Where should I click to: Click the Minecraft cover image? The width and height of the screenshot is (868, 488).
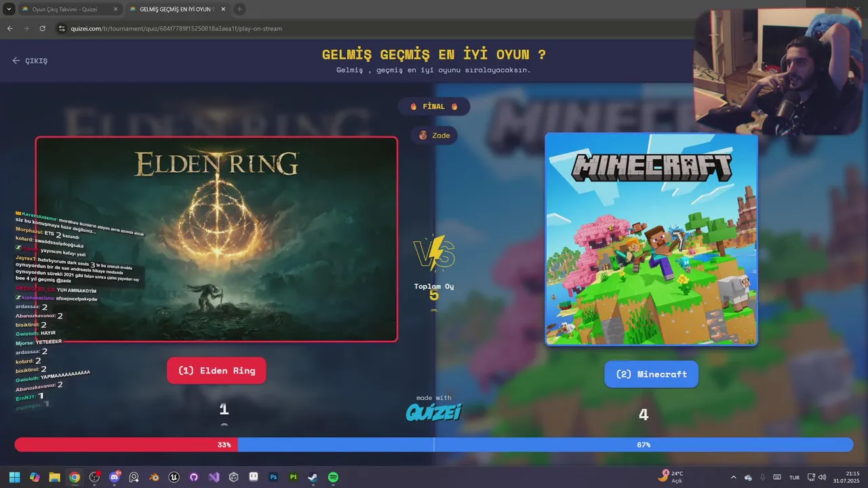pos(651,239)
